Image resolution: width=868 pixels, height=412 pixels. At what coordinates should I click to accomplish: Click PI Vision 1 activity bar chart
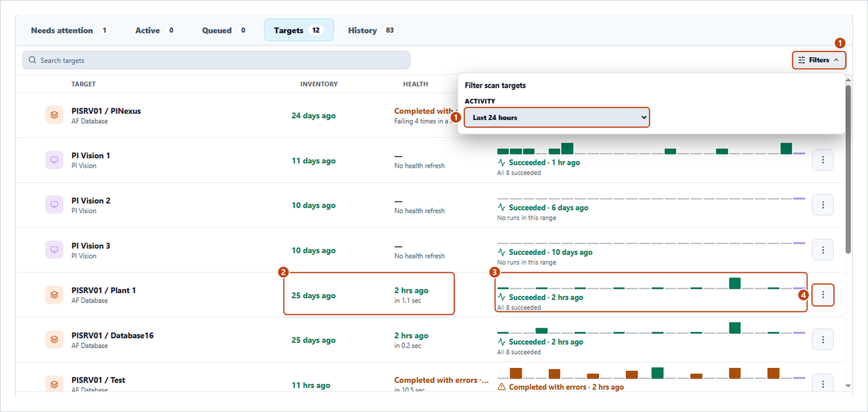click(x=651, y=149)
